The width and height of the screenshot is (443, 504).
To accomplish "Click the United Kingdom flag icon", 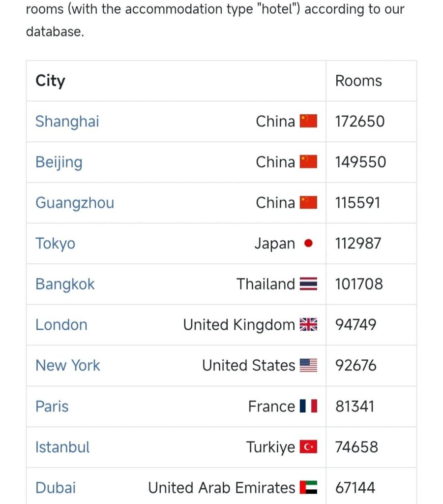I will coord(308,325).
